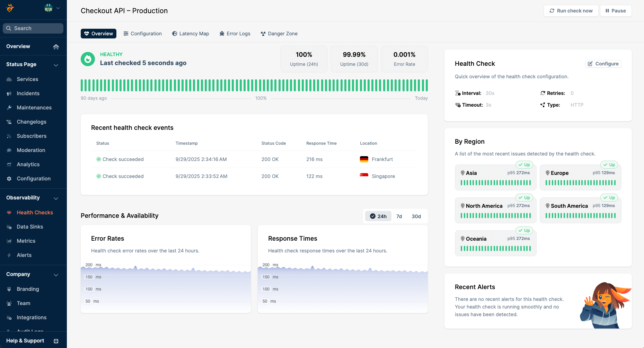Go to Incidents in the sidebar
644x348 pixels.
28,93
